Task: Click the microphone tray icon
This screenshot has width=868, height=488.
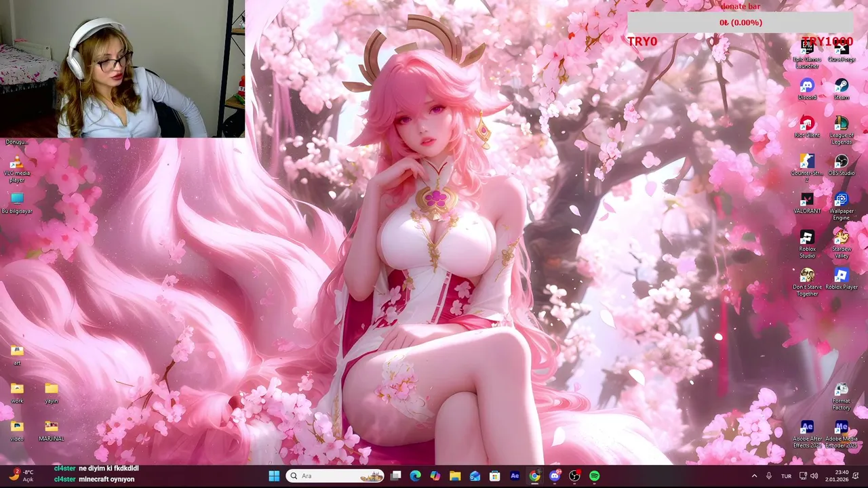Action: (x=769, y=476)
